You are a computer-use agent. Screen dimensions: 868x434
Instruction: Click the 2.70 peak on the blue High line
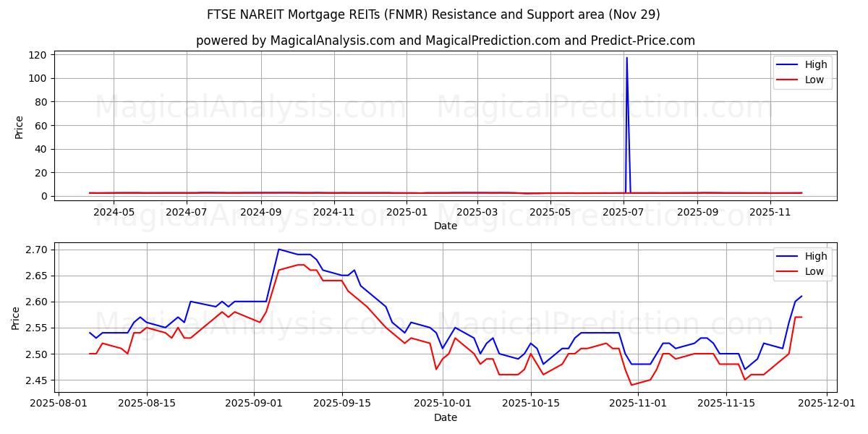[x=281, y=249]
